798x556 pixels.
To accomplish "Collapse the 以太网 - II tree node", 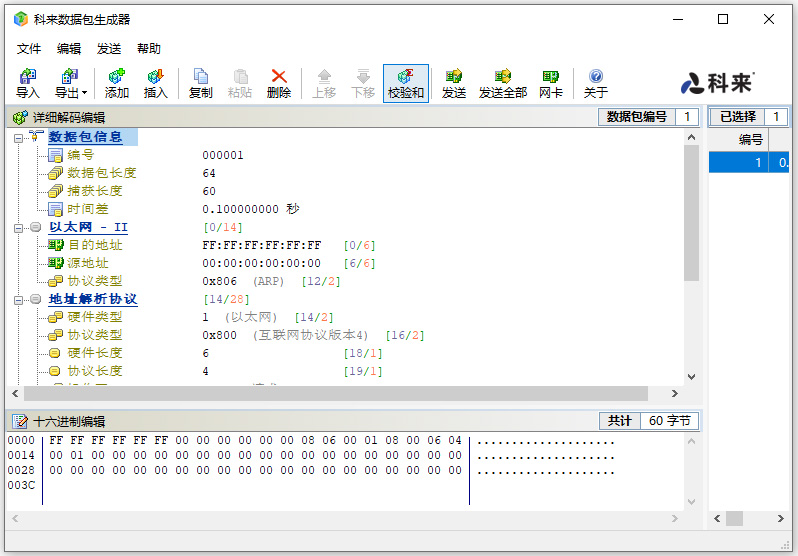I will click(x=18, y=228).
